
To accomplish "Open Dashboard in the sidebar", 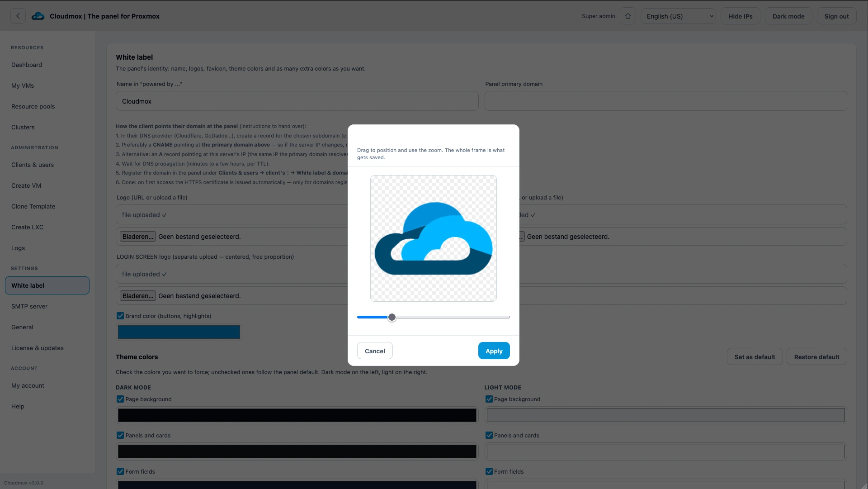I will tap(47, 65).
